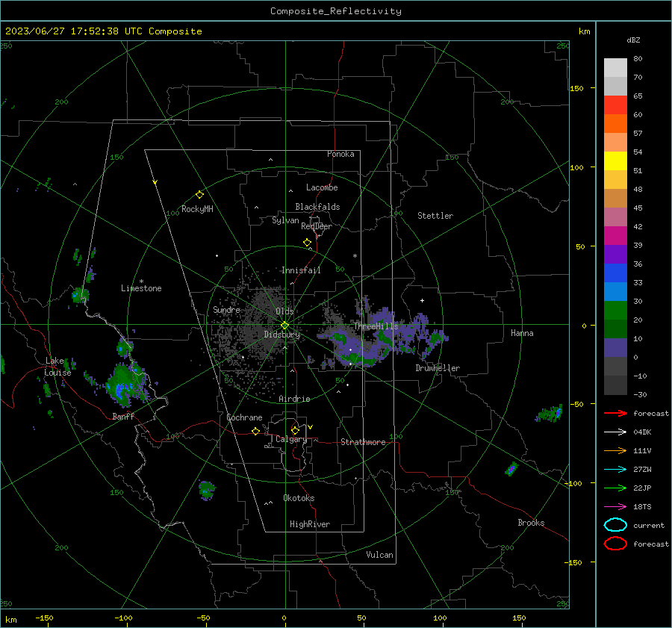
Task: Select the magenta 18TS arrow legend entry
Action: 615,507
